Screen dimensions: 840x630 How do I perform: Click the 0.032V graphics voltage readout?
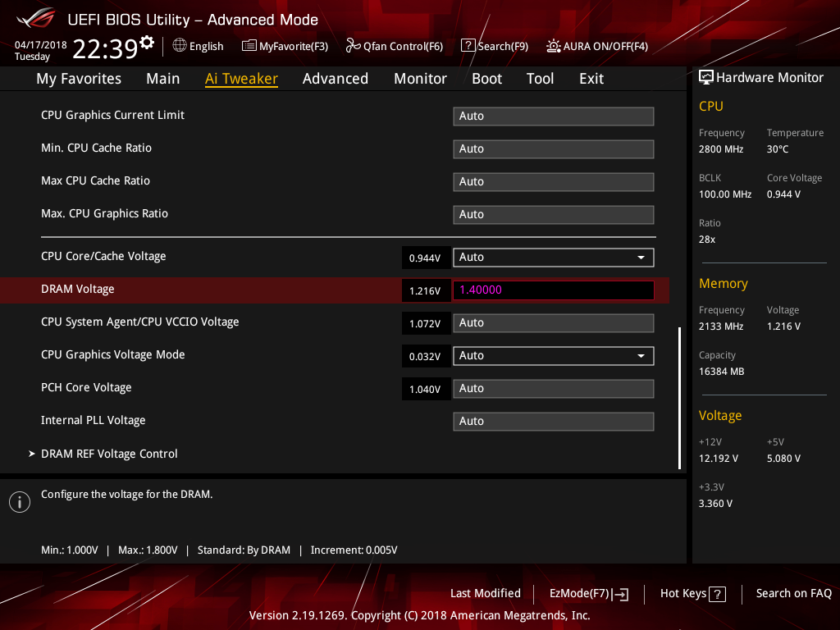tap(425, 357)
